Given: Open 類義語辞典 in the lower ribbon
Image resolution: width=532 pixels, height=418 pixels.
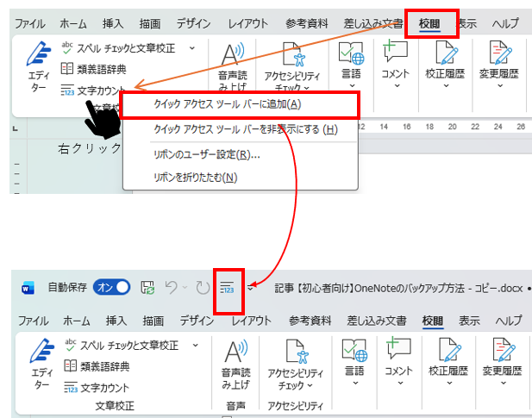Looking at the screenshot, I should click(95, 365).
